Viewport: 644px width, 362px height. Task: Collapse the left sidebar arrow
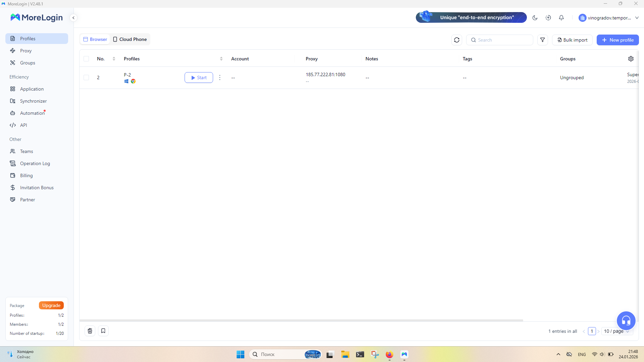73,18
